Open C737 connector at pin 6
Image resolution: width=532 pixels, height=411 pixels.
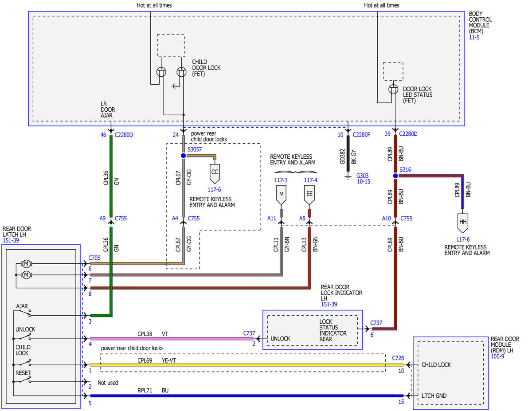[x=377, y=322]
